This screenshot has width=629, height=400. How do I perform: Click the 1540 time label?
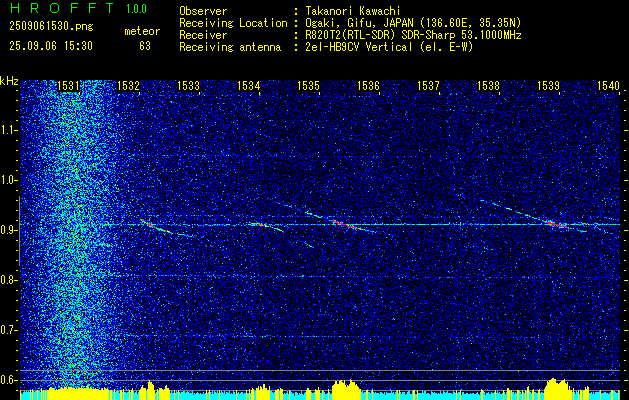[608, 85]
